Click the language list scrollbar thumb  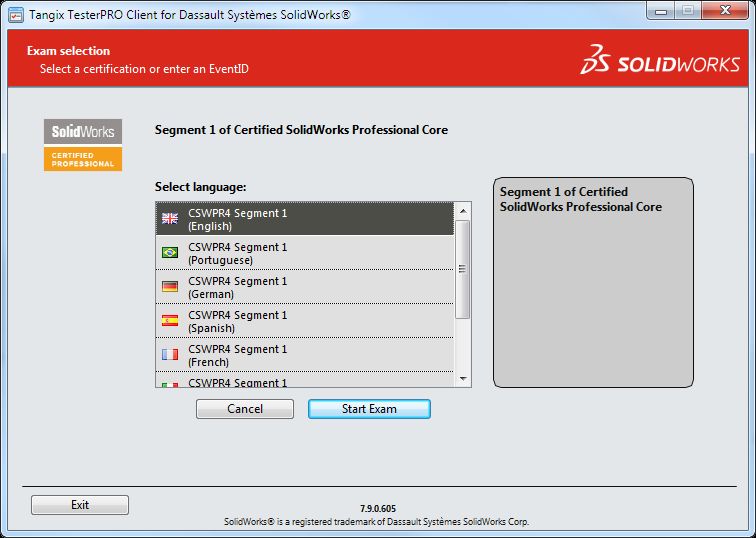(463, 269)
